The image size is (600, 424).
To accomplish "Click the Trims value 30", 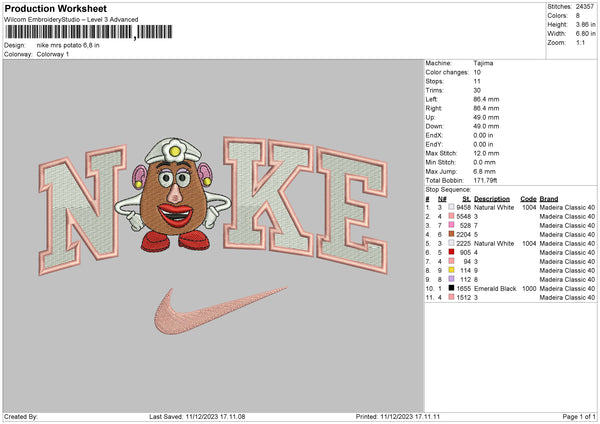I will (477, 90).
